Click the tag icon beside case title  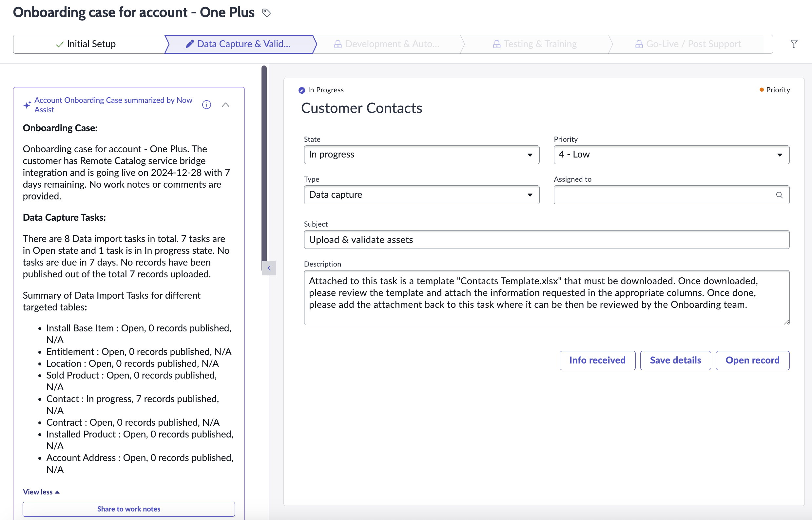click(x=266, y=13)
